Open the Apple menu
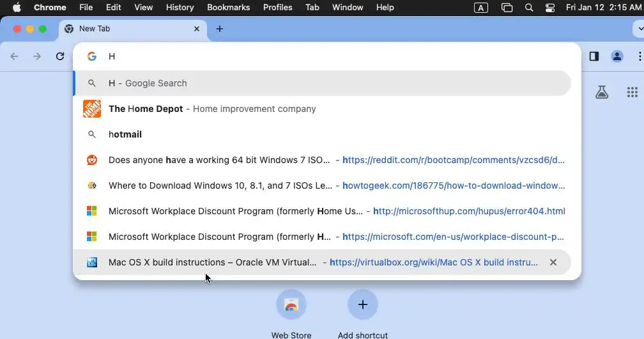Screen dimensions: 644x339 click(x=17, y=8)
